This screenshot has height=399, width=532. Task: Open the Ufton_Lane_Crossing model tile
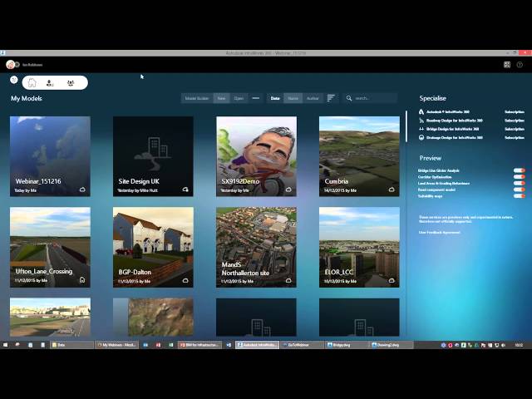[x=50, y=248]
